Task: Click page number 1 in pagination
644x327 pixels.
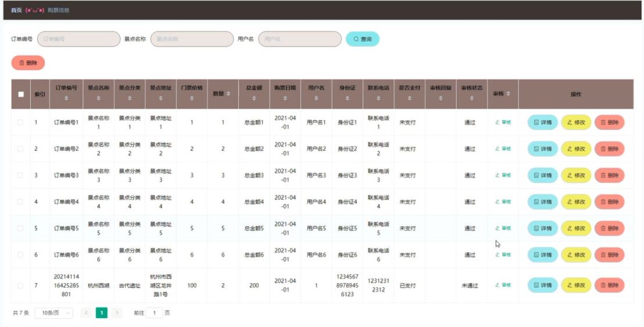Action: pyautogui.click(x=102, y=313)
